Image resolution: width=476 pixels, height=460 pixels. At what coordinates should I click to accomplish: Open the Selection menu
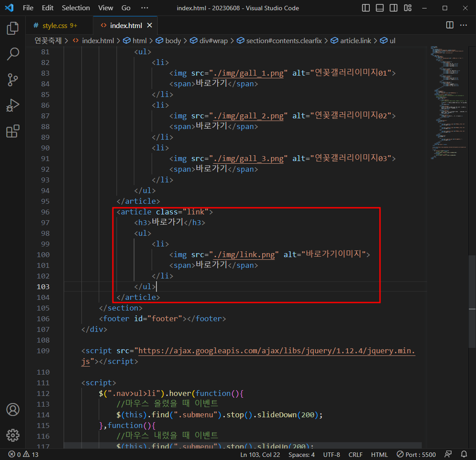click(x=76, y=8)
